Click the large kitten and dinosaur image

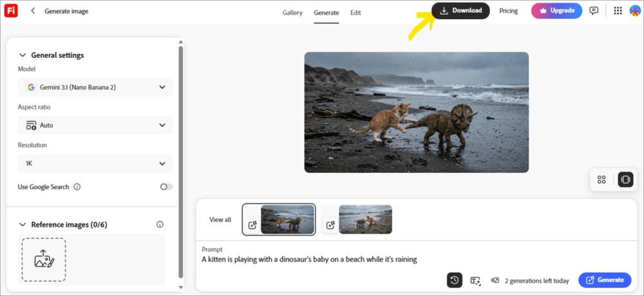click(417, 112)
